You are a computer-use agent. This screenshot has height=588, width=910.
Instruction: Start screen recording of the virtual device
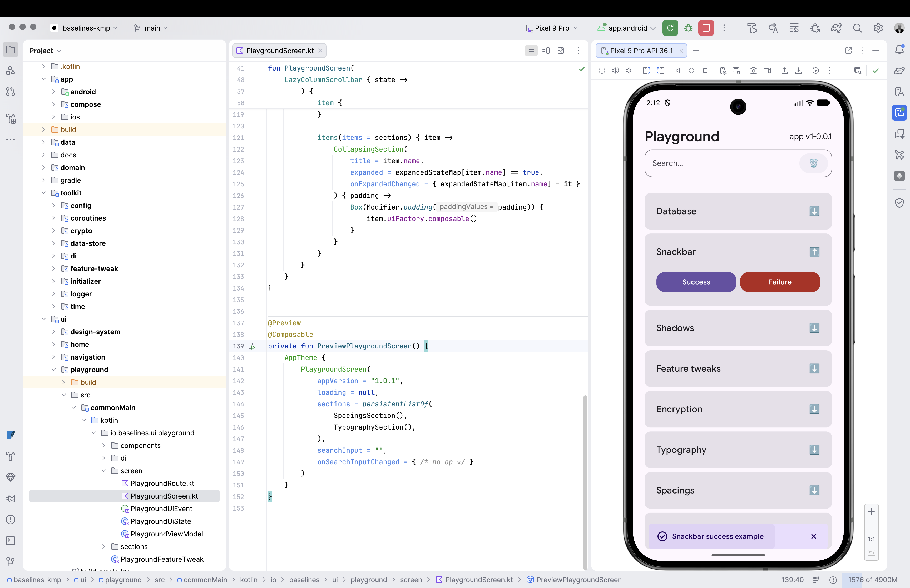[767, 71]
